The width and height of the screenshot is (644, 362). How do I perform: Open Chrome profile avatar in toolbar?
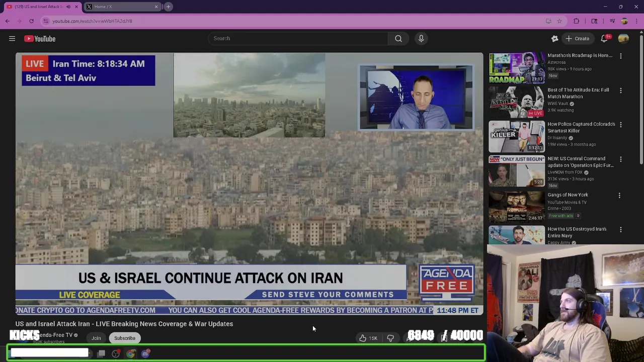[624, 21]
